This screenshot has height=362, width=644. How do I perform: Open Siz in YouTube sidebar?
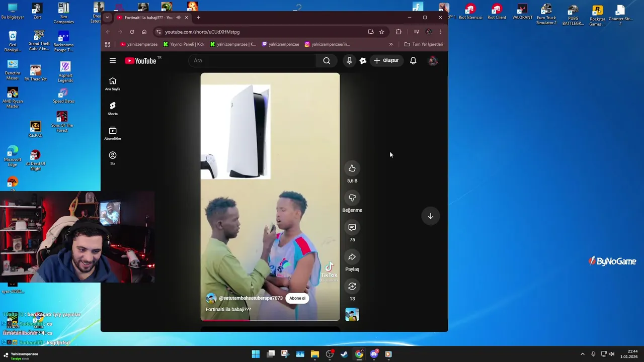tap(113, 158)
